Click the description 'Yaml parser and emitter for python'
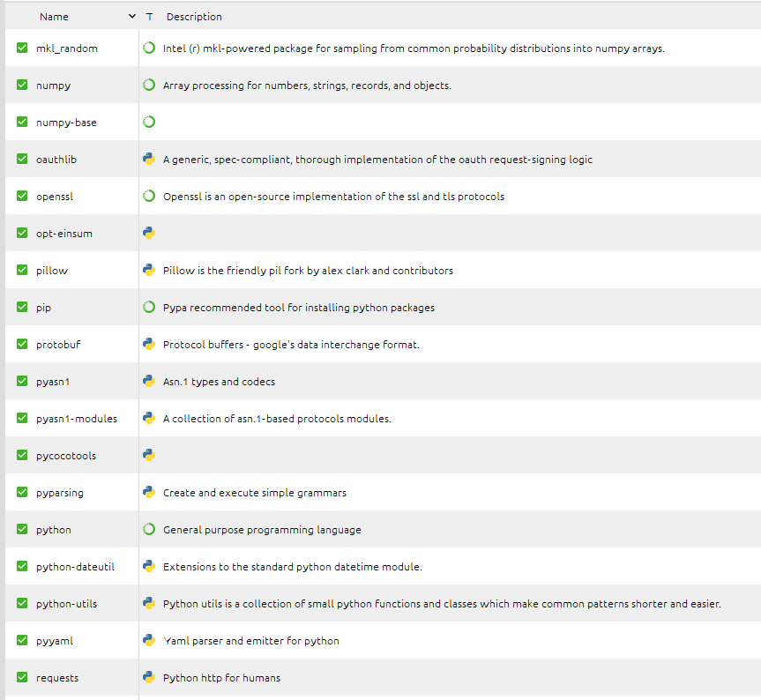The height and width of the screenshot is (700, 761). [x=251, y=641]
